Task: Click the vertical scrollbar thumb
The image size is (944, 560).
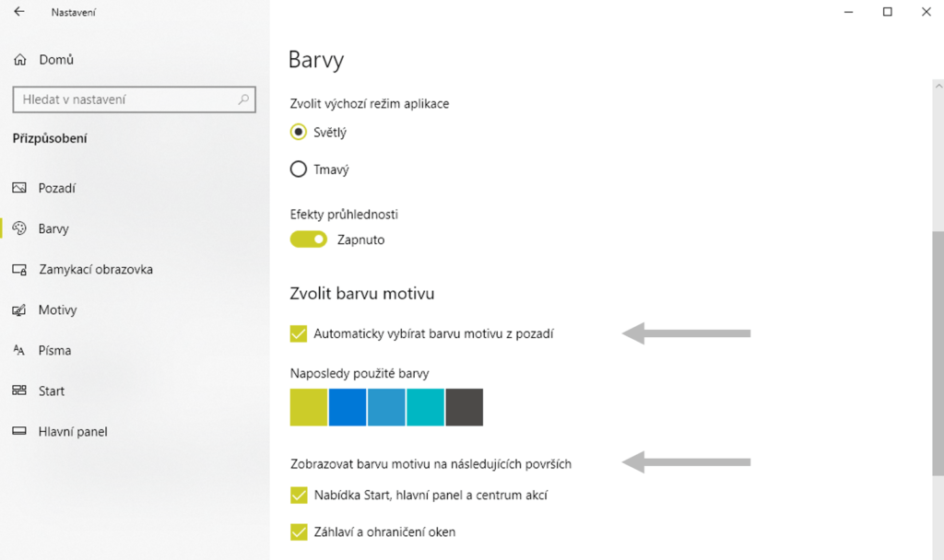Action: [938, 350]
